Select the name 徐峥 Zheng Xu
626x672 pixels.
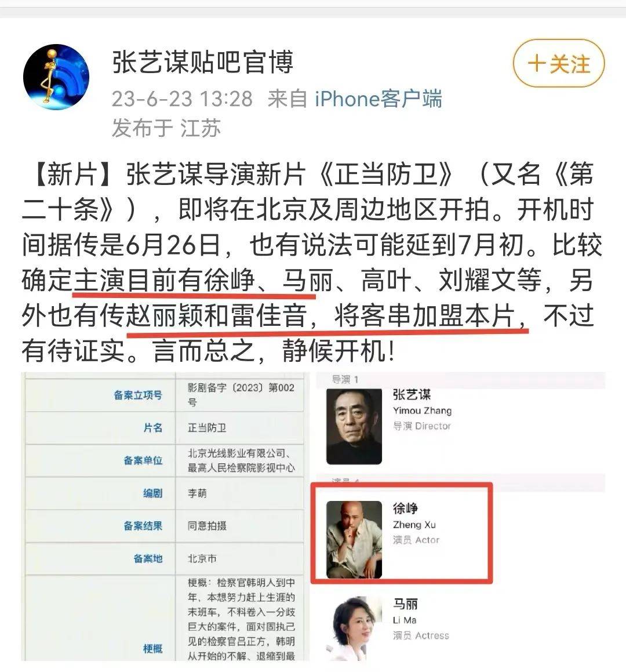pyautogui.click(x=414, y=516)
